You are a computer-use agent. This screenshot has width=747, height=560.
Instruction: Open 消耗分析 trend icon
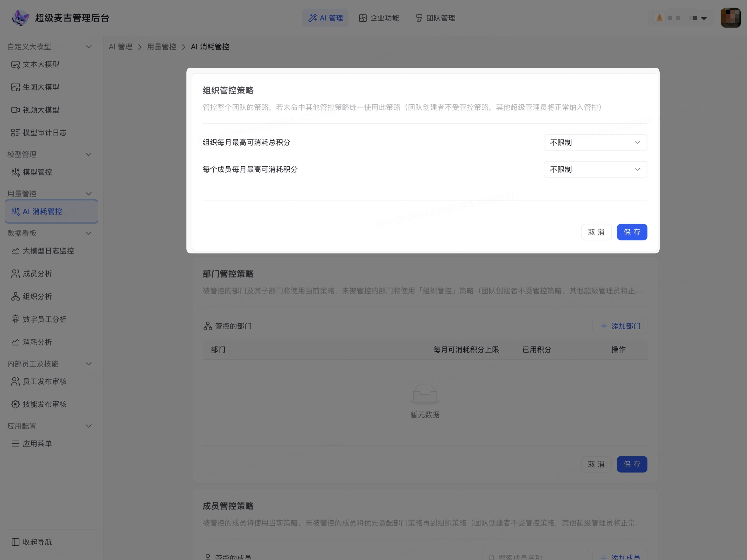click(15, 342)
